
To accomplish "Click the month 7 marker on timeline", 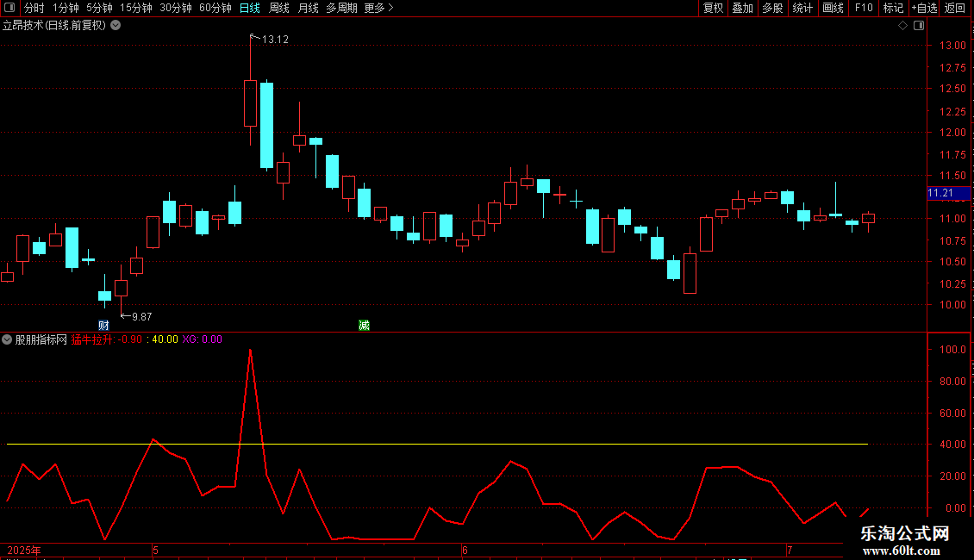I will pyautogui.click(x=790, y=551).
